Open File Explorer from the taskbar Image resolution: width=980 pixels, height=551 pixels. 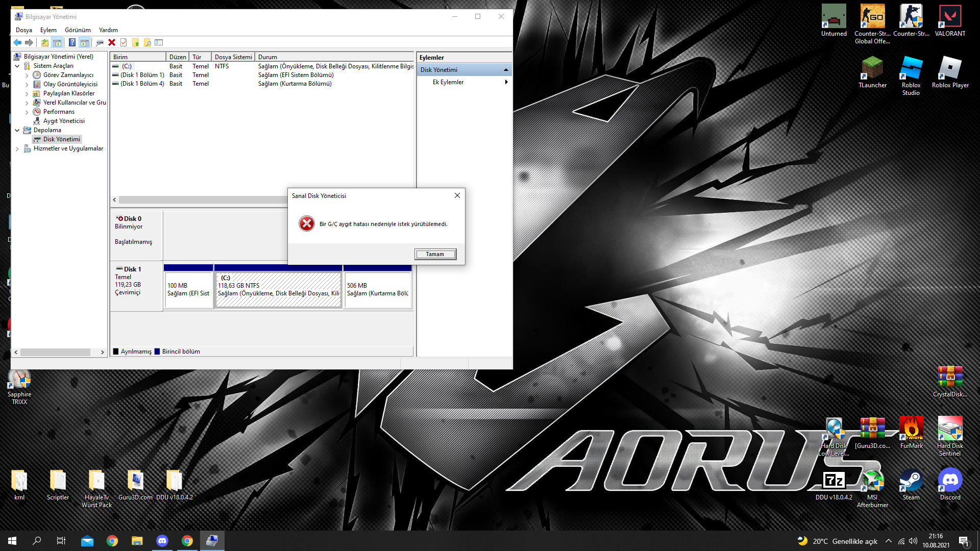[137, 541]
